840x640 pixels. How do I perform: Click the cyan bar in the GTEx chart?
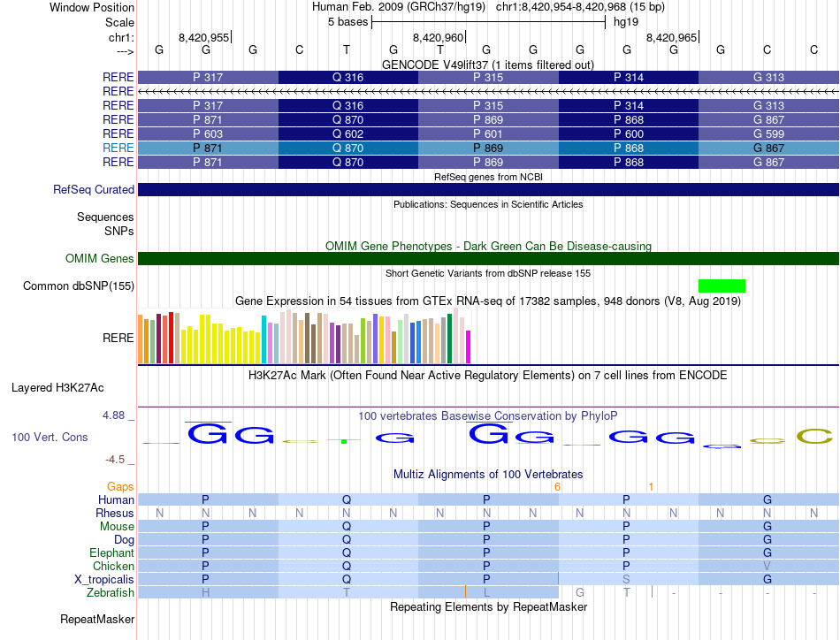[x=263, y=339]
